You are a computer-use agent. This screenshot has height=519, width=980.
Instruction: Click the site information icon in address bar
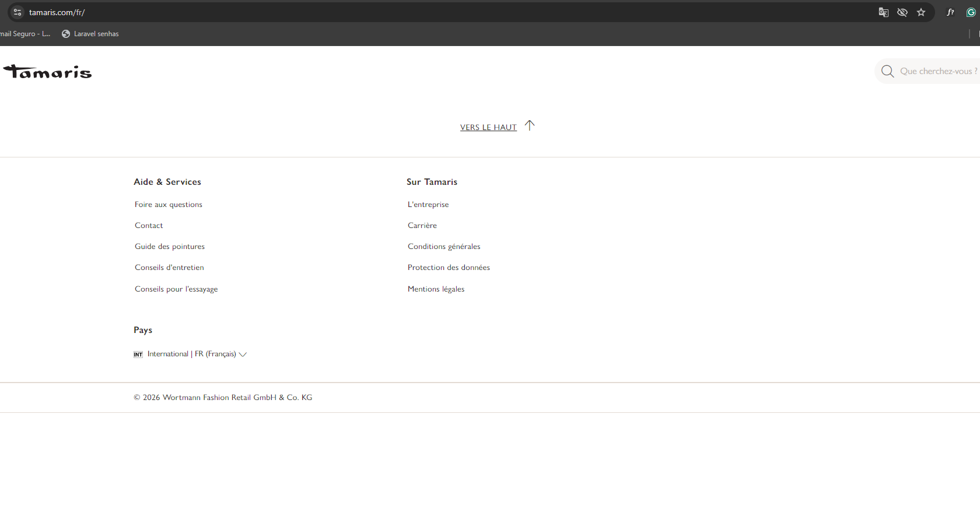pyautogui.click(x=17, y=12)
